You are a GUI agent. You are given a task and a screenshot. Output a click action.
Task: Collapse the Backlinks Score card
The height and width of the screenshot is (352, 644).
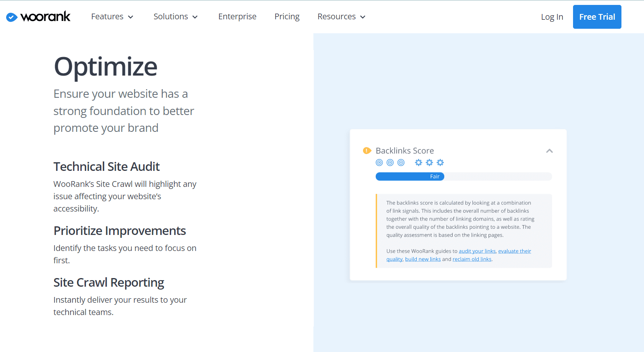click(x=550, y=151)
